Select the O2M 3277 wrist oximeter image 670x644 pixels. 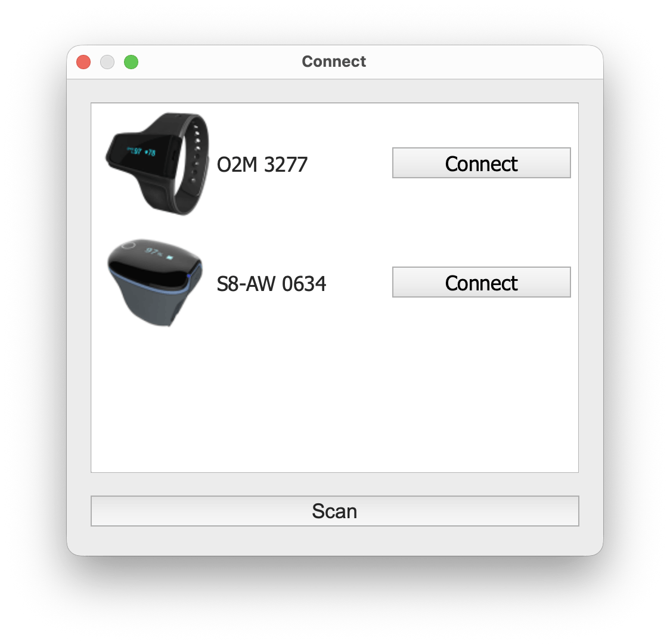[x=157, y=163]
